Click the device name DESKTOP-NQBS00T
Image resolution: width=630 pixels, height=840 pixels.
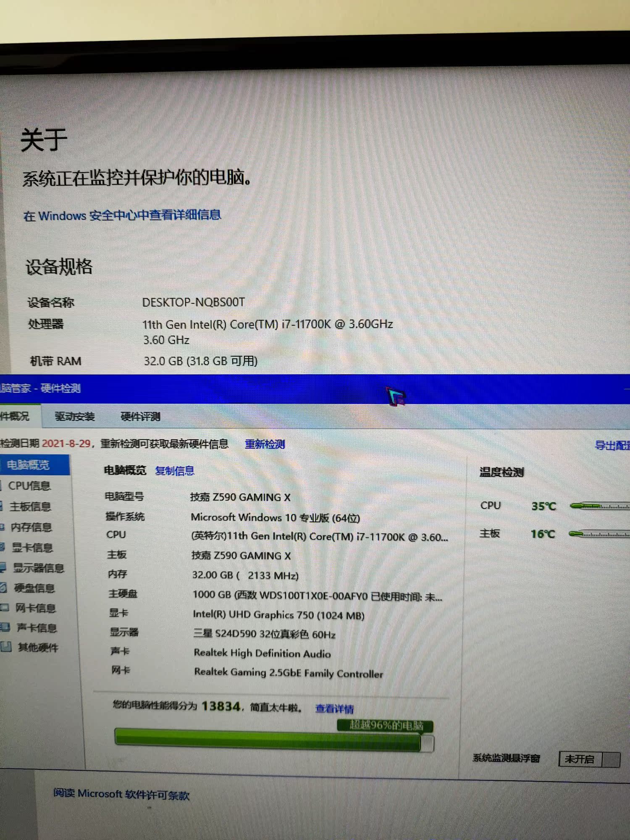click(193, 302)
